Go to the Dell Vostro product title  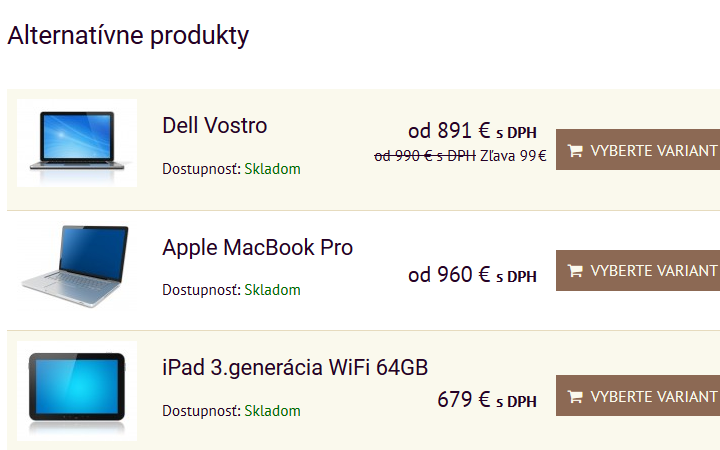point(215,126)
